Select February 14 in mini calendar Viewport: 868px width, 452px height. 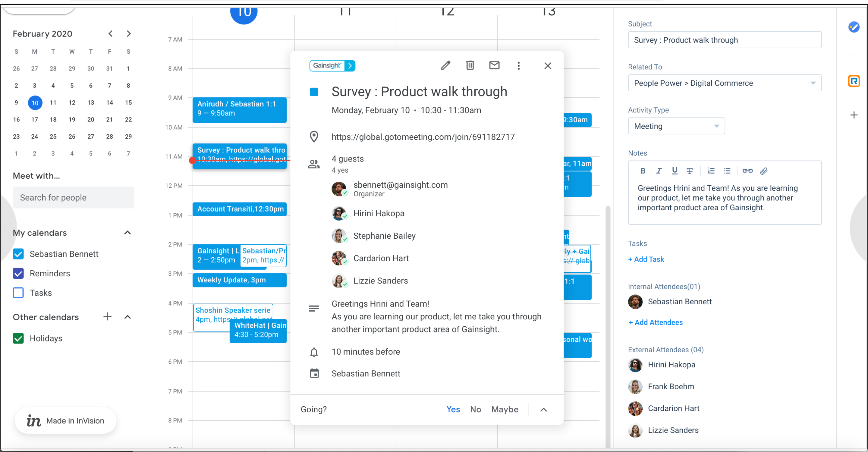point(109,102)
